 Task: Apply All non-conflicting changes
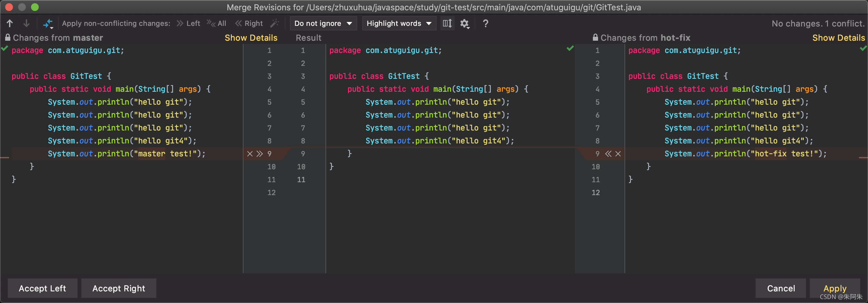click(216, 23)
